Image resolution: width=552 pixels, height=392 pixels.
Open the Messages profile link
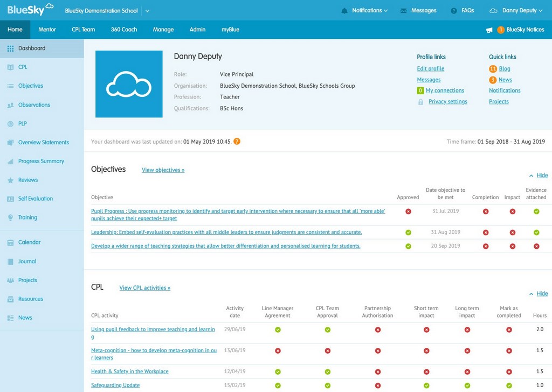tap(429, 80)
